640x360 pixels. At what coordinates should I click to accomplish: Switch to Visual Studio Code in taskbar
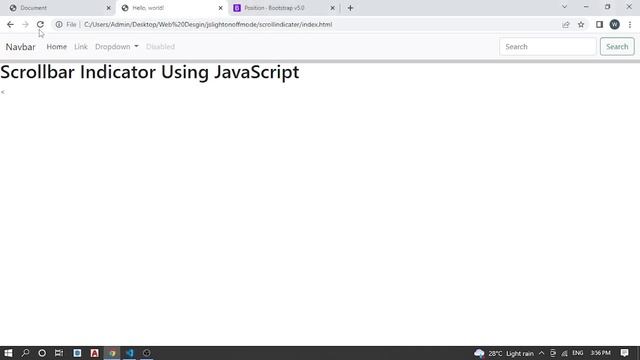pos(130,353)
